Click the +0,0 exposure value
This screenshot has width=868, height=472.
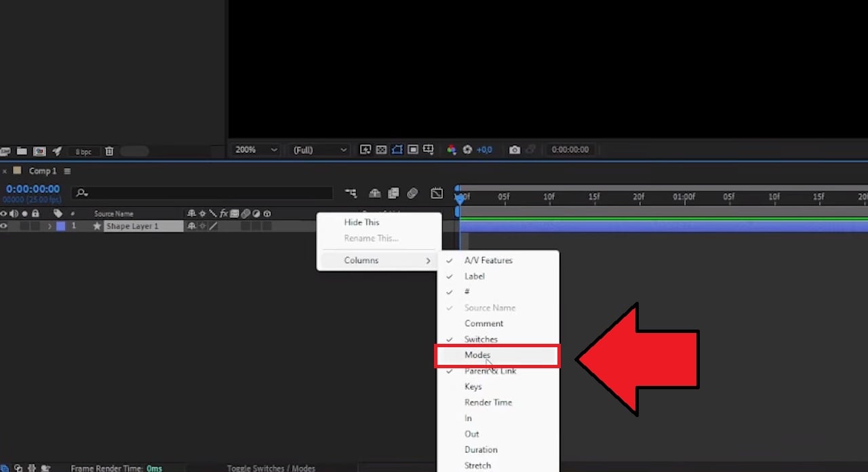tap(484, 150)
